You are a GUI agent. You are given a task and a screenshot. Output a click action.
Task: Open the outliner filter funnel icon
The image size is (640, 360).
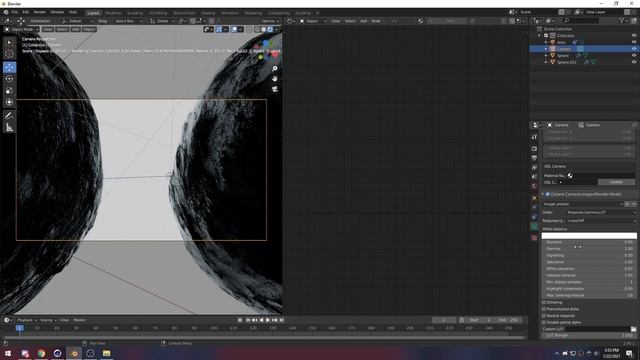click(x=622, y=20)
